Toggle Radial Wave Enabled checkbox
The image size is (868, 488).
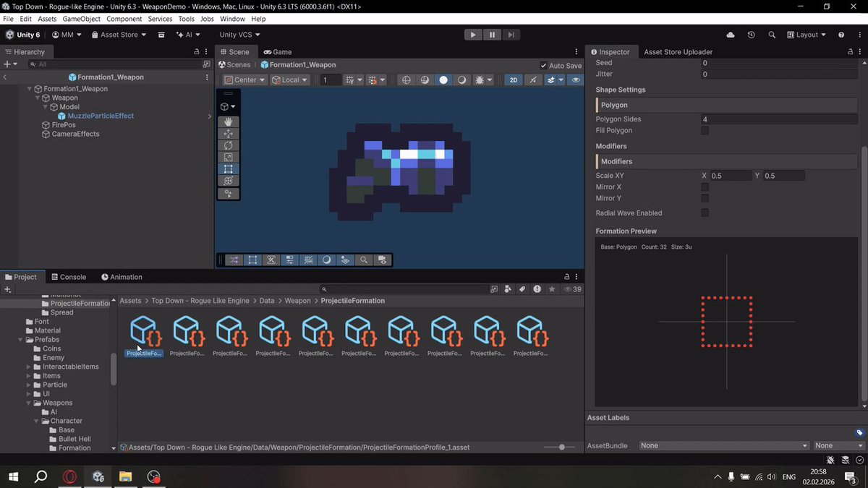[705, 213]
